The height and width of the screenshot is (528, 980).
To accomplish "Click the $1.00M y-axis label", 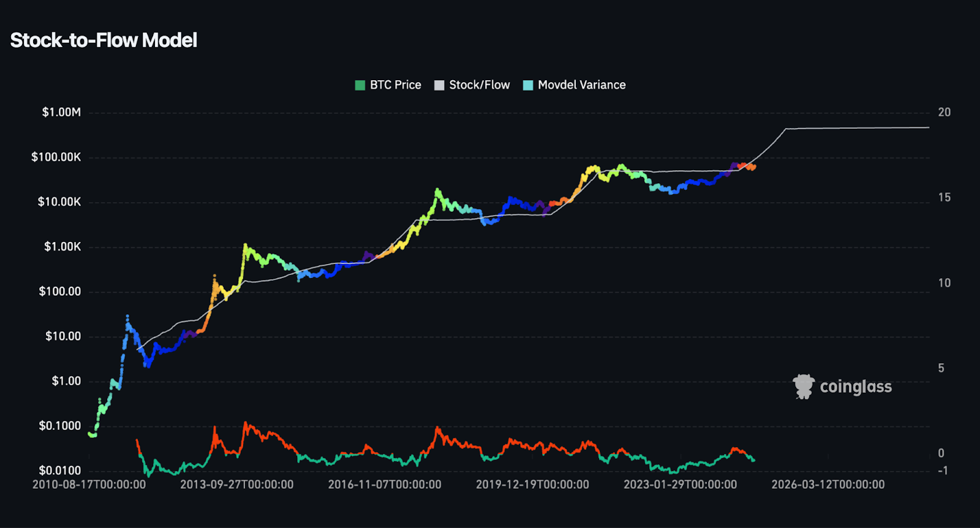I will 61,112.
